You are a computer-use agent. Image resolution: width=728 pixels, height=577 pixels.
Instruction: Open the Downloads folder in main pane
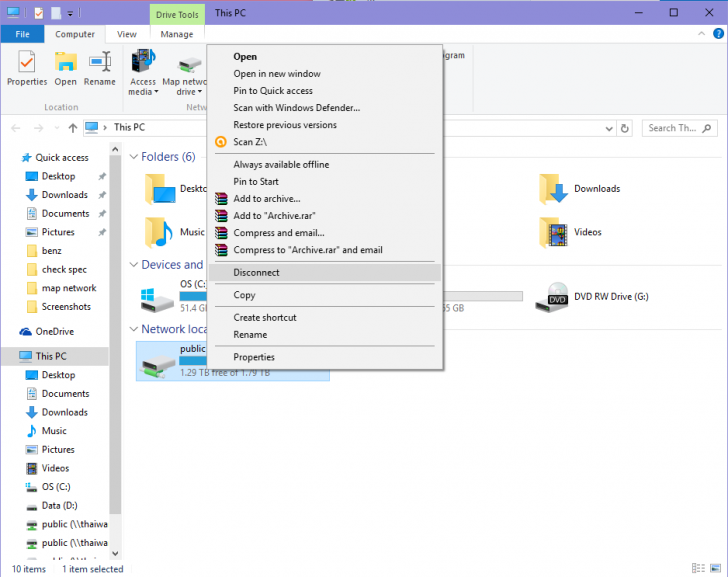point(579,189)
